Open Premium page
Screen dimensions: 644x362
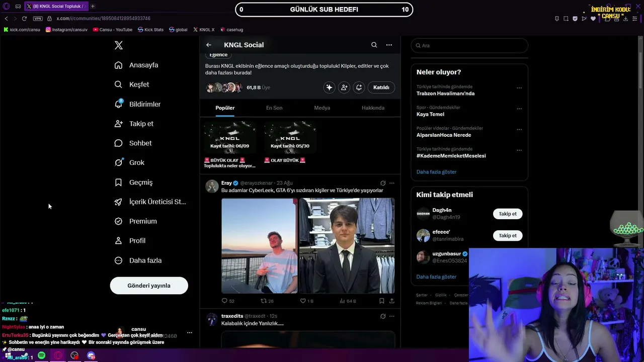point(135,221)
